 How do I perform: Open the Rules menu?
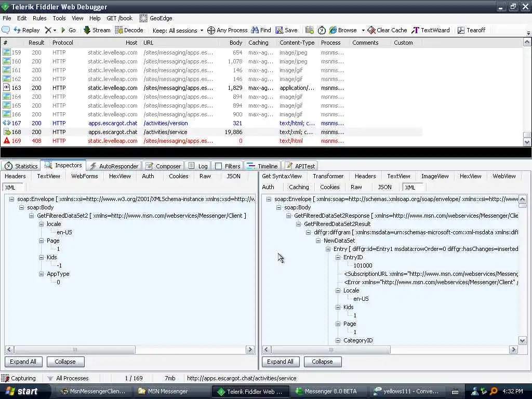tap(39, 18)
